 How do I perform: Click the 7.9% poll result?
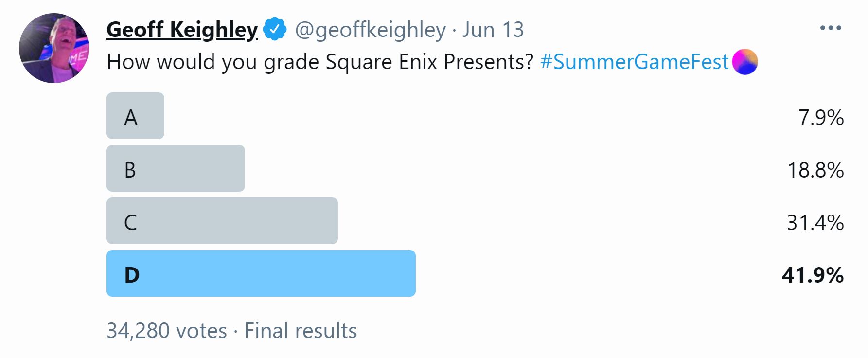821,118
